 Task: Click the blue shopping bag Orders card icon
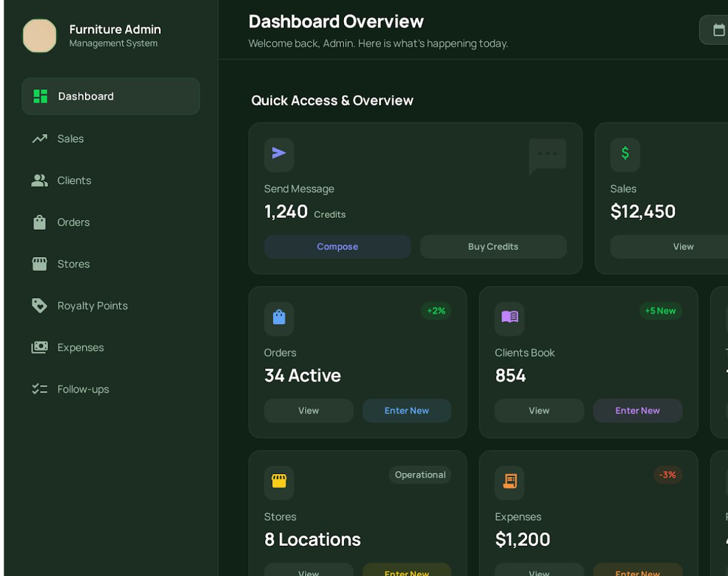tap(279, 318)
